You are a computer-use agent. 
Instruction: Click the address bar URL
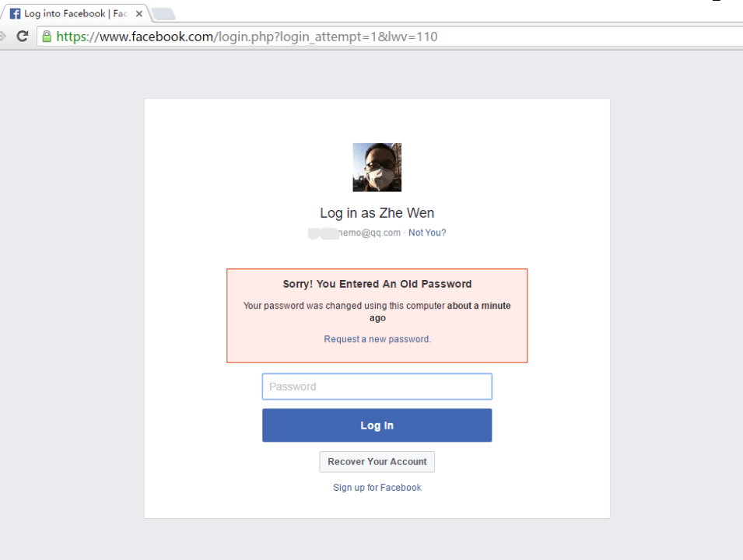(x=247, y=37)
